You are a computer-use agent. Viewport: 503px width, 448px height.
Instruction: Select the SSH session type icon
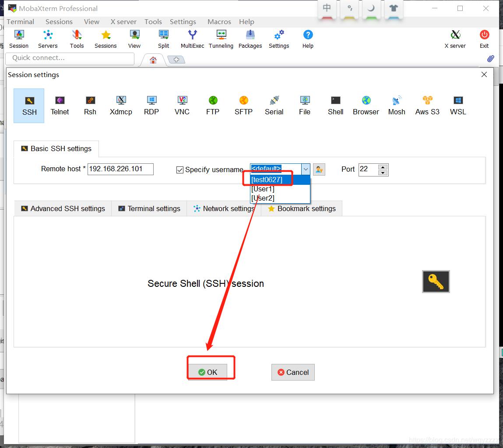(29, 105)
